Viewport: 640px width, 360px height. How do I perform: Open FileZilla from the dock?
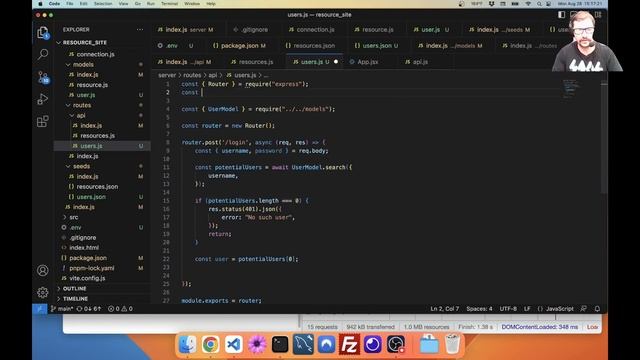pos(349,344)
